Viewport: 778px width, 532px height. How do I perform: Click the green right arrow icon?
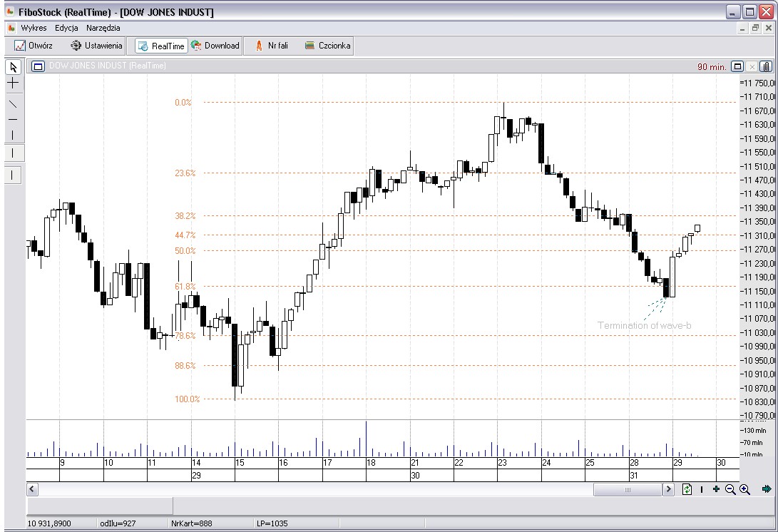767,489
